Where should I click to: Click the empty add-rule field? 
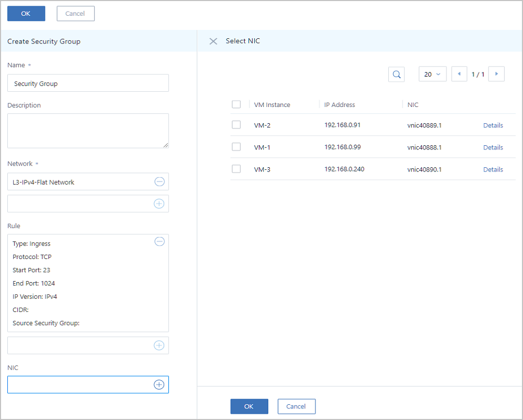[88, 346]
